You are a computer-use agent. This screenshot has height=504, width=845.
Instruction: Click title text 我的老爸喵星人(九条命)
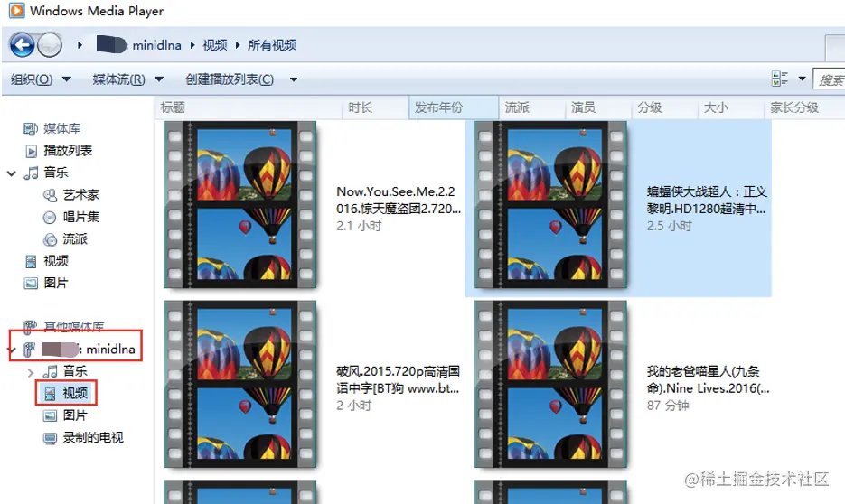pyautogui.click(x=708, y=379)
